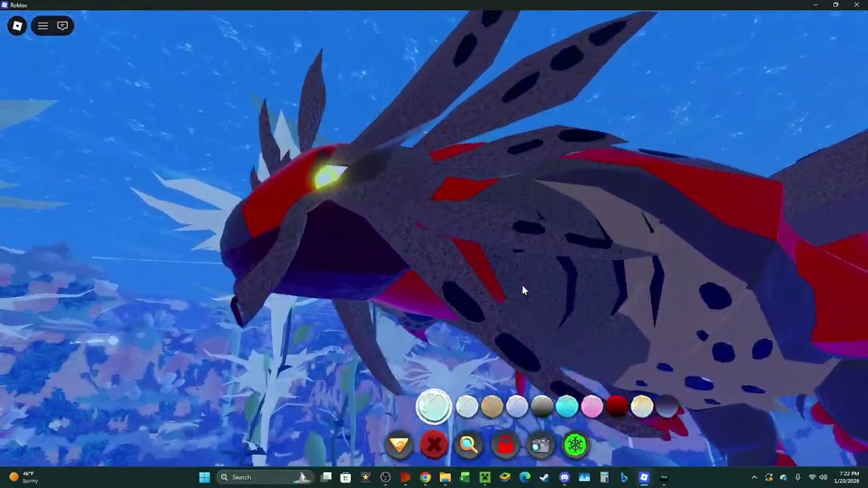
Task: Click the red X cancel button
Action: tap(434, 445)
